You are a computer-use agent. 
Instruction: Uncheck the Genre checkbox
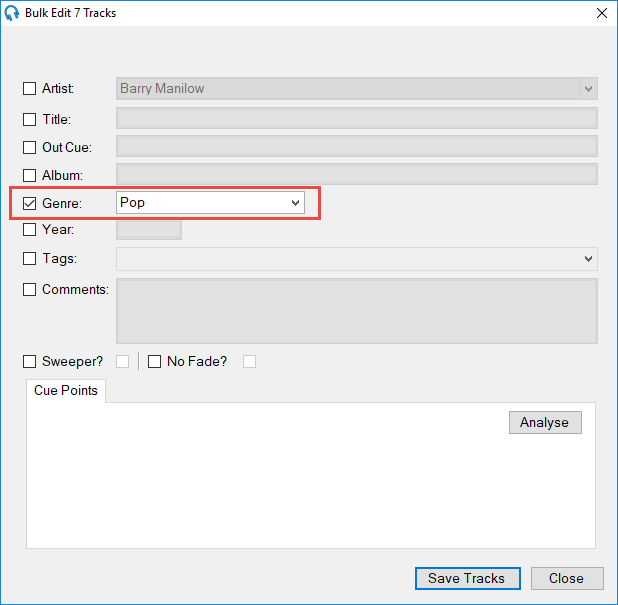point(30,203)
